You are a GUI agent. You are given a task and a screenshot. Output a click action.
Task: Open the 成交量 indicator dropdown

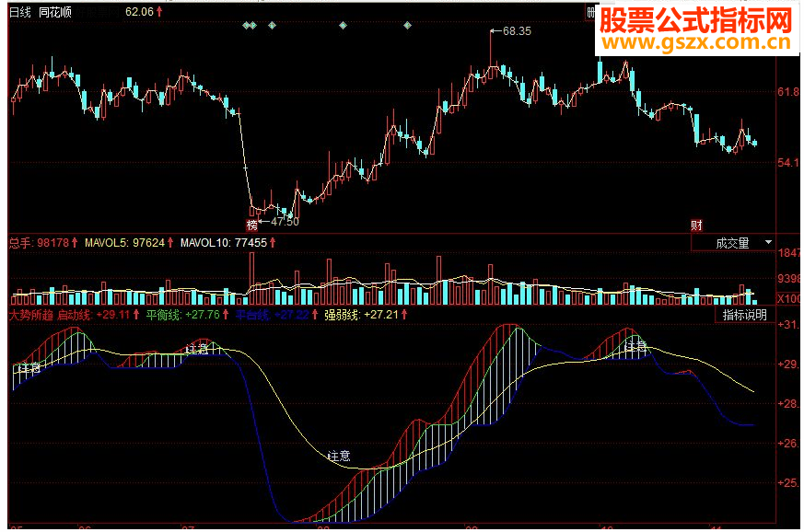point(733,243)
